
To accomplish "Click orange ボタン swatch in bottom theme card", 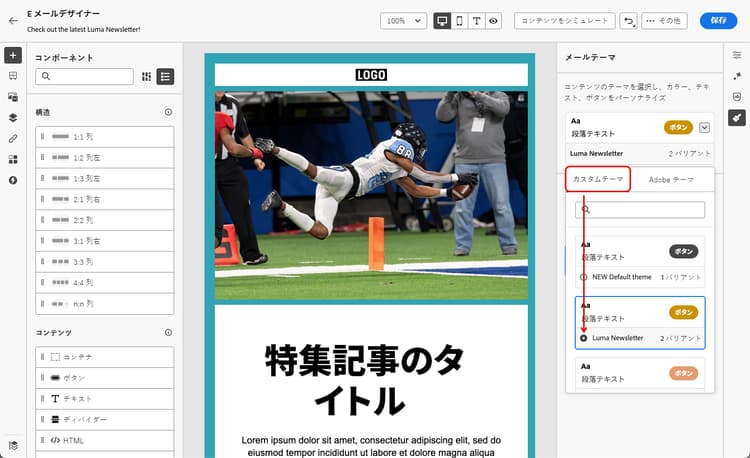I will 684,373.
